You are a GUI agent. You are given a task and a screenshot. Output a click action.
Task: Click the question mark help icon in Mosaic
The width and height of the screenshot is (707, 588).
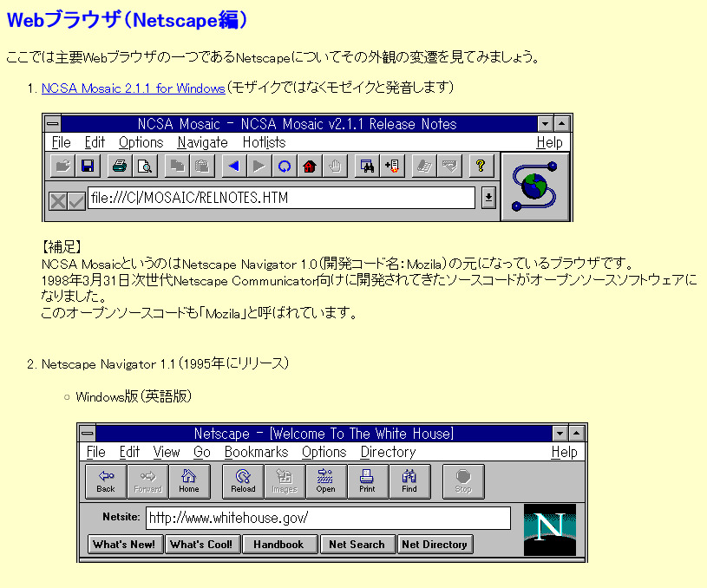click(x=481, y=166)
